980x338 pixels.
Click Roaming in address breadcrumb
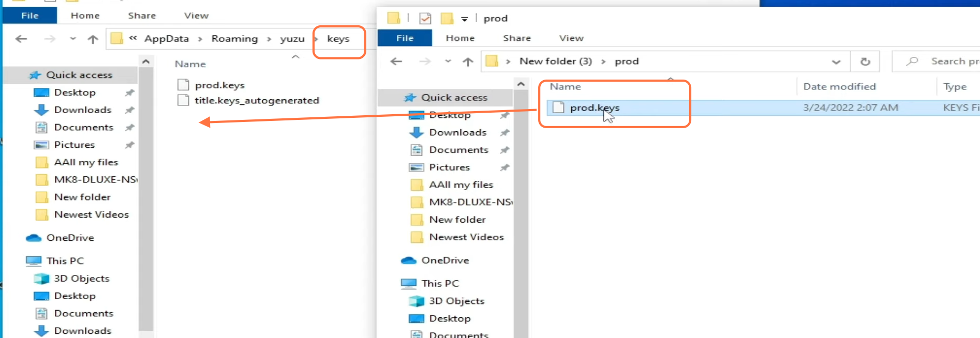coord(234,39)
